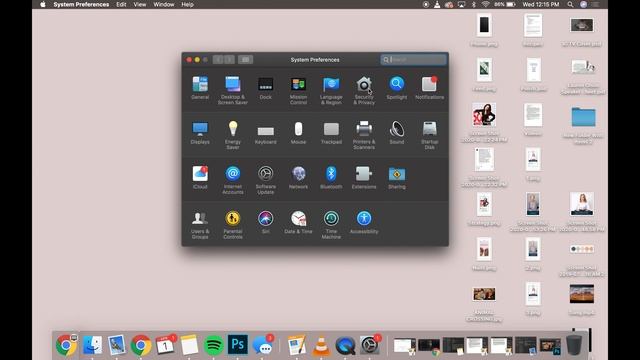Open Spotlight search in menu bar
The image size is (640, 360).
[570, 4]
